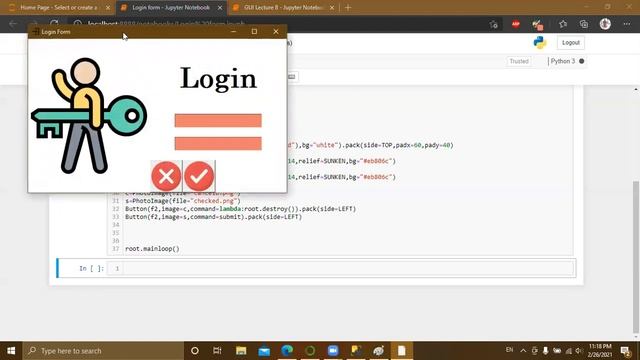Click the Trusted notebook indicator
Screen dimensions: 640x360
pyautogui.click(x=519, y=61)
